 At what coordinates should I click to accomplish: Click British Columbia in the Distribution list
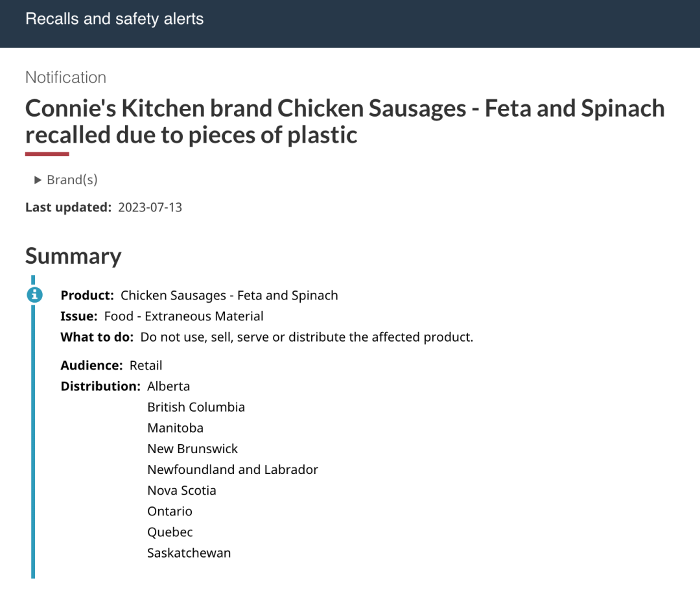(196, 407)
